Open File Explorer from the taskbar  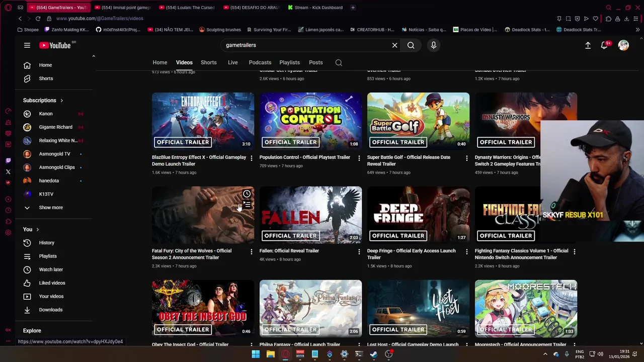[x=271, y=354]
